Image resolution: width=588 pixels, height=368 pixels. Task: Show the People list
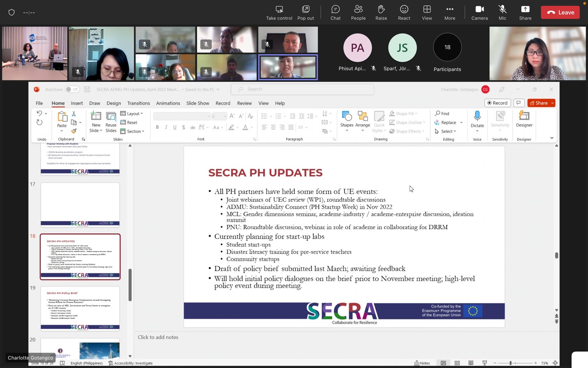(x=358, y=12)
